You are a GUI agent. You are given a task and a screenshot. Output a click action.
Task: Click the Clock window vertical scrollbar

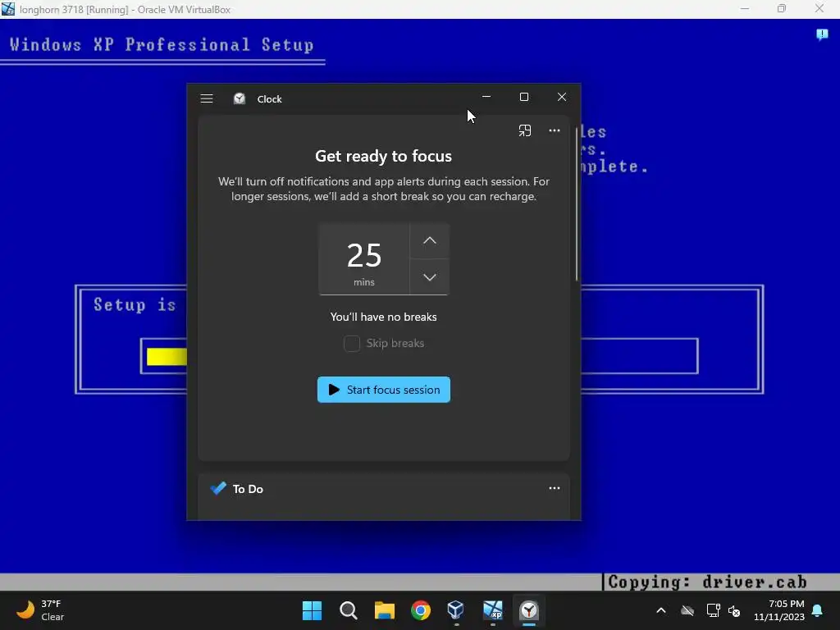577,203
